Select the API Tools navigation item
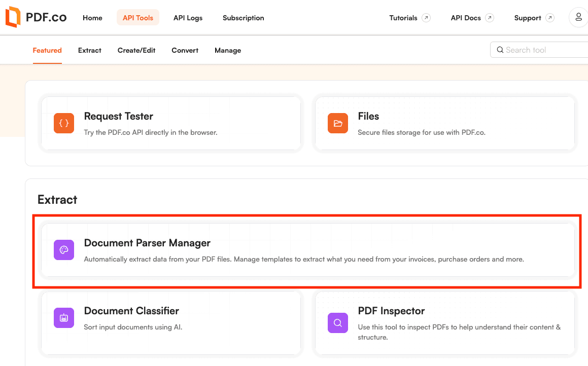The width and height of the screenshot is (588, 366). (138, 18)
